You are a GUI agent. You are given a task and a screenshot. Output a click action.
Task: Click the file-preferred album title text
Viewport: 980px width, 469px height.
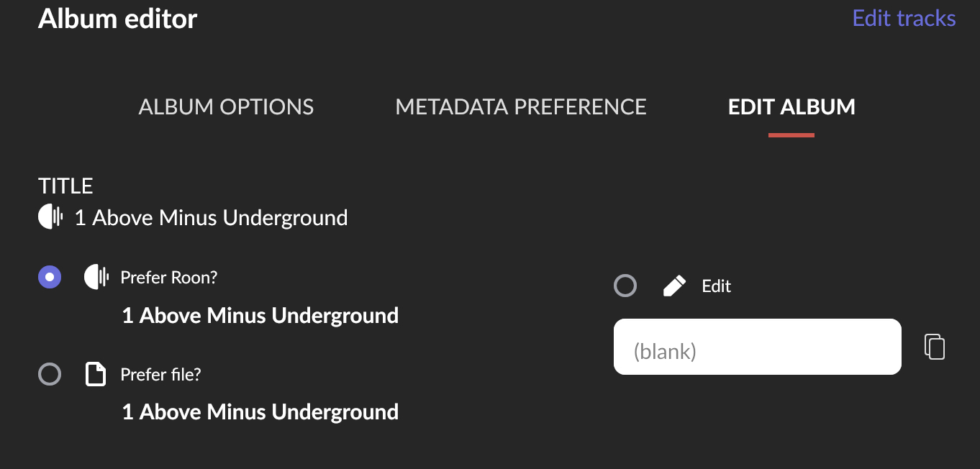(259, 411)
